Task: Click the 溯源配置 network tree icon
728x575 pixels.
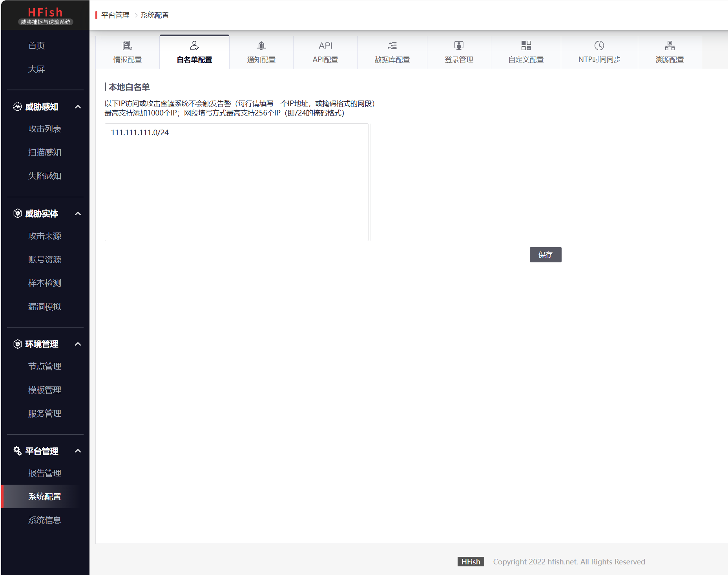Action: (670, 46)
